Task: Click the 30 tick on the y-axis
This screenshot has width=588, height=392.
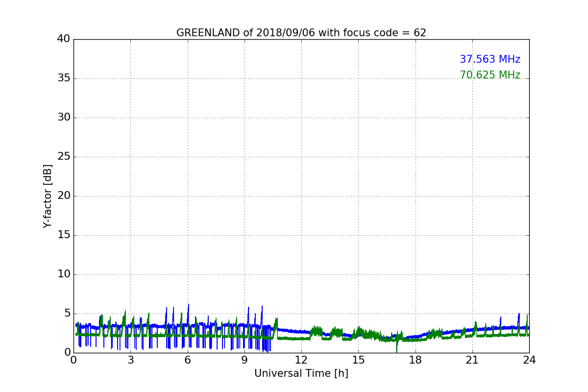Action: pos(64,118)
